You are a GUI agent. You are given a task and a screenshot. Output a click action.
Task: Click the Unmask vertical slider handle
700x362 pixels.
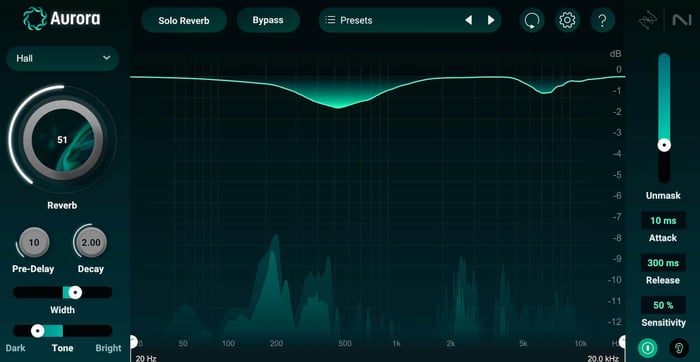664,146
